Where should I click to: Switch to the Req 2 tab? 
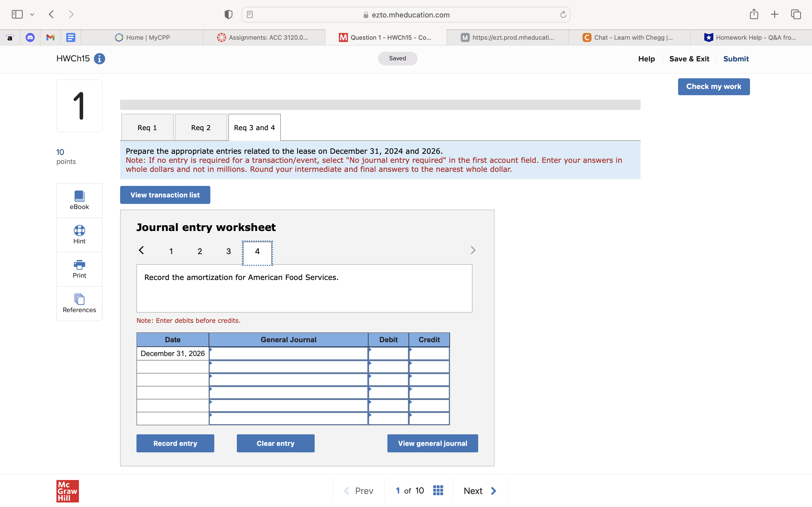pos(201,128)
